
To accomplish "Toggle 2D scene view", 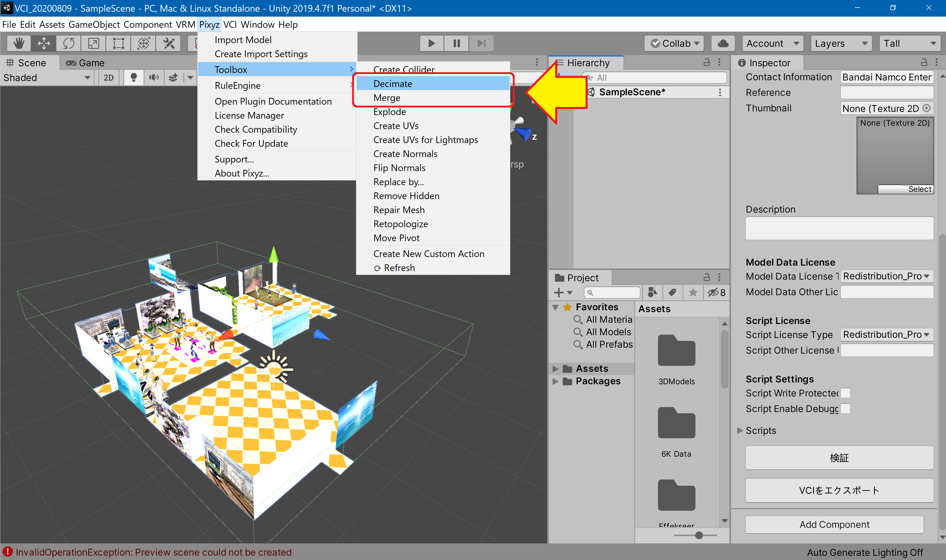I will 109,78.
